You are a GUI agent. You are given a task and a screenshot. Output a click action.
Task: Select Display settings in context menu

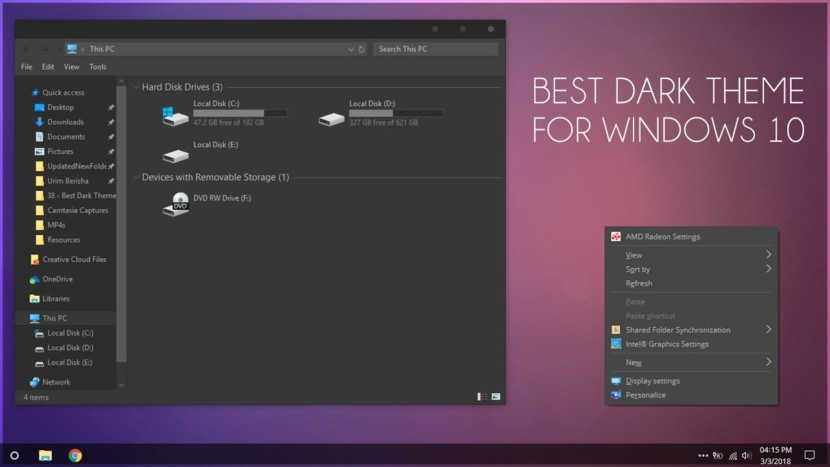652,381
